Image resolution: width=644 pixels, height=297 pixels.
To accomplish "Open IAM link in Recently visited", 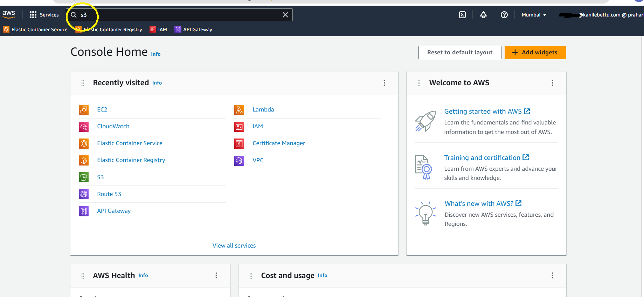I will [258, 126].
